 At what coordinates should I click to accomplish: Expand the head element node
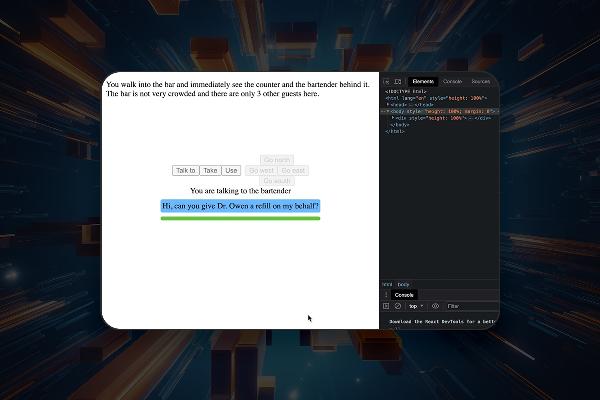click(388, 104)
